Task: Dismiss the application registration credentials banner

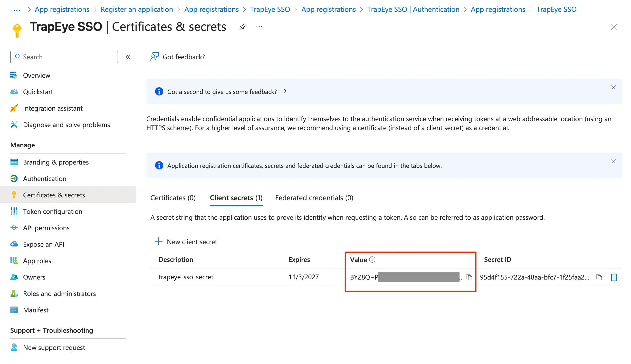Action: tap(614, 161)
